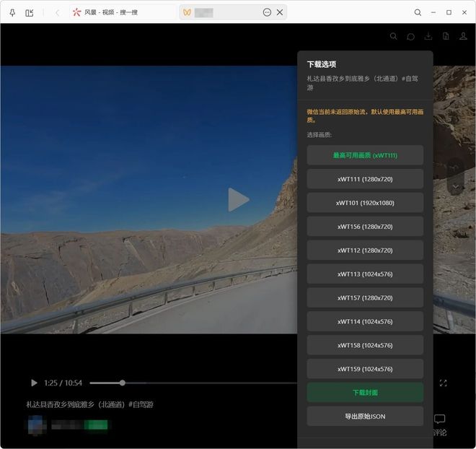Click the document icon in page header
This screenshot has width=476, height=449.
tap(446, 37)
